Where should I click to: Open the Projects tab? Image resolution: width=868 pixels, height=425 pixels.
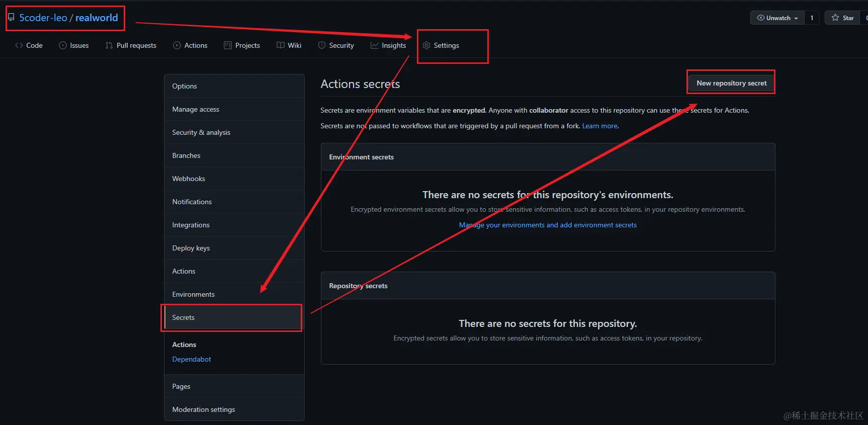pyautogui.click(x=242, y=45)
